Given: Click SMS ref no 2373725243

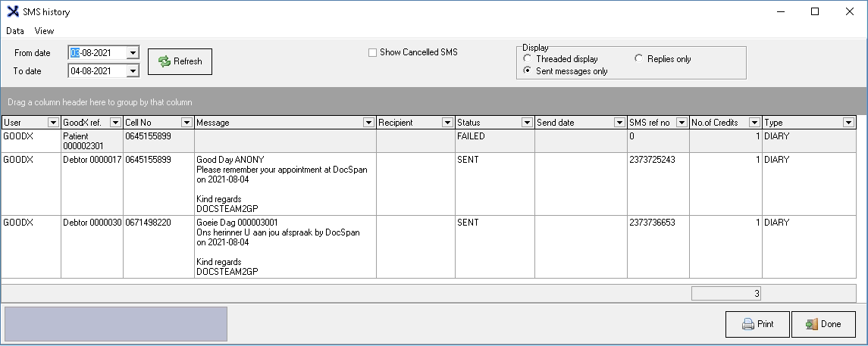Looking at the screenshot, I should [x=658, y=184].
